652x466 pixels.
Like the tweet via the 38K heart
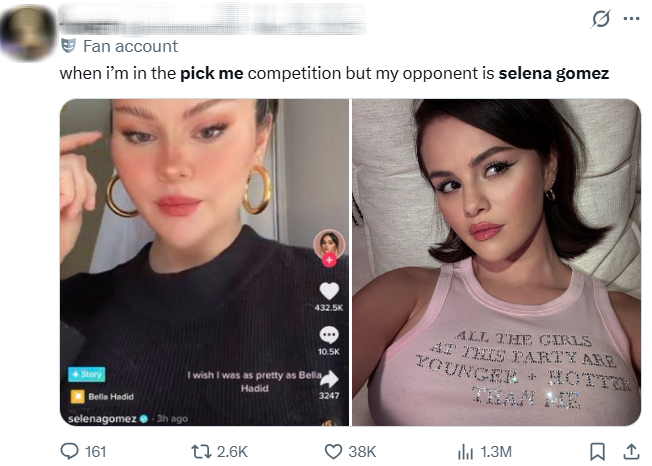(x=334, y=451)
